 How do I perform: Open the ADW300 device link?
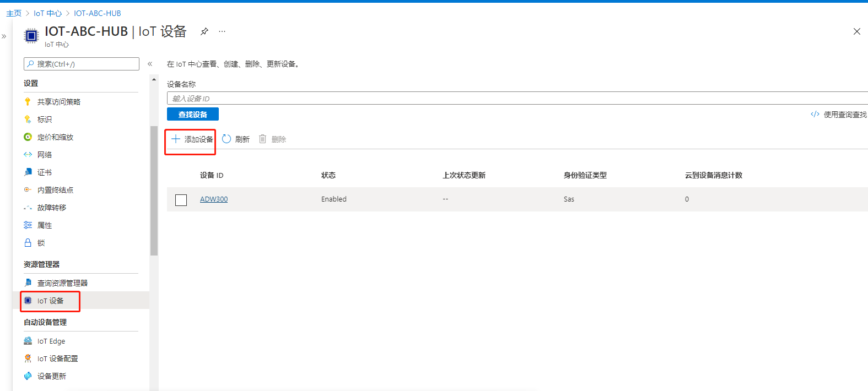214,199
